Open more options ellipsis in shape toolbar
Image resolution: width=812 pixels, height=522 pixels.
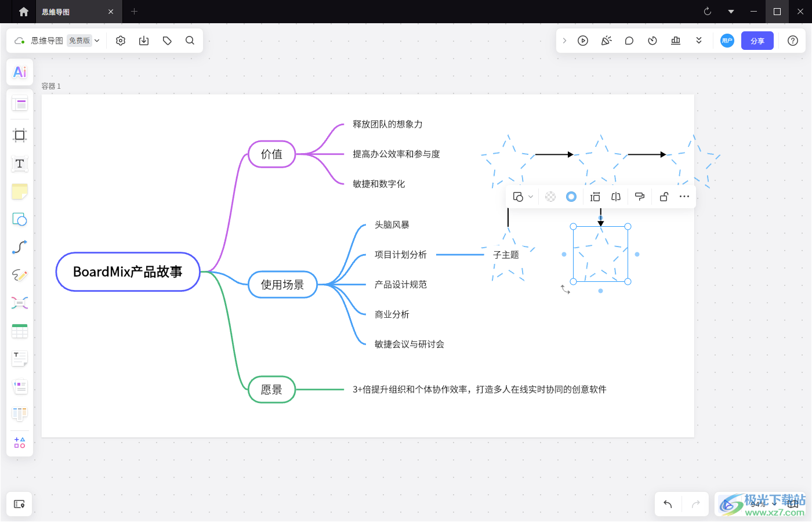(x=684, y=197)
